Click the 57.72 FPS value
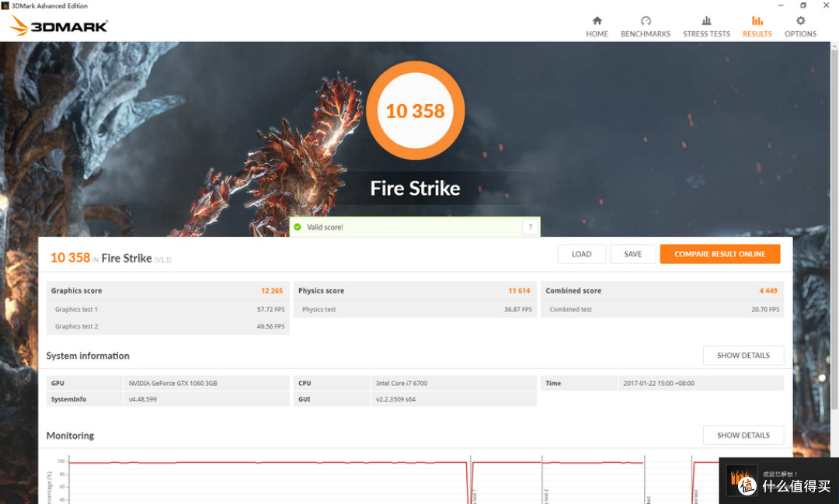839x504 pixels. pos(271,309)
